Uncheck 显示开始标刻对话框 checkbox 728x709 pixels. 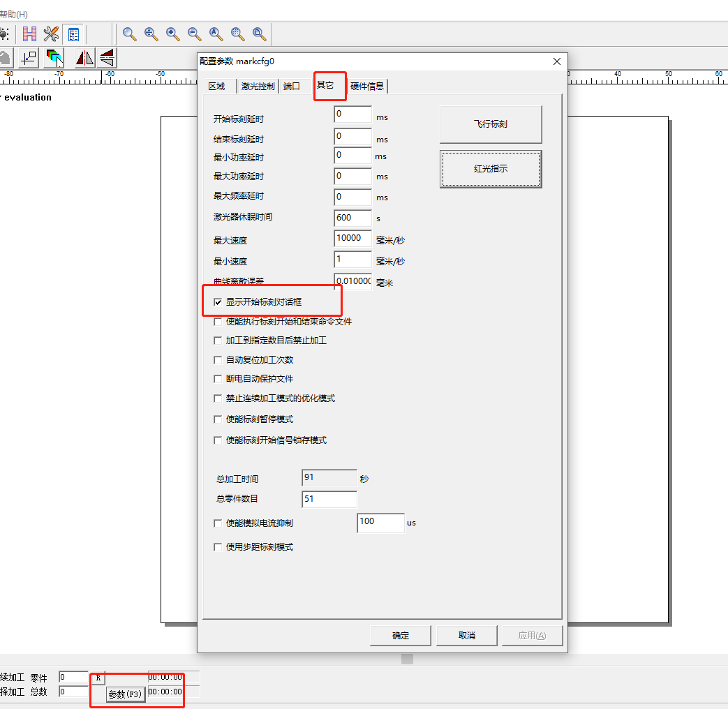click(218, 302)
